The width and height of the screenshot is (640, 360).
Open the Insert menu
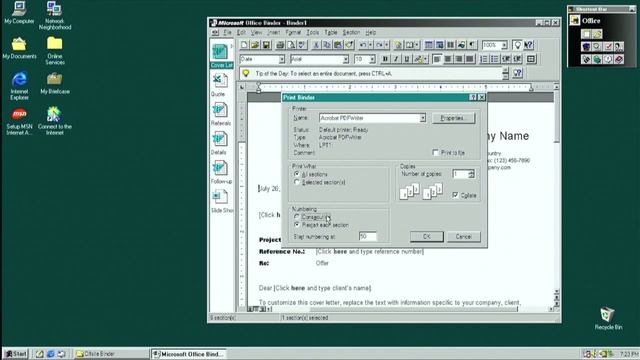(x=273, y=32)
